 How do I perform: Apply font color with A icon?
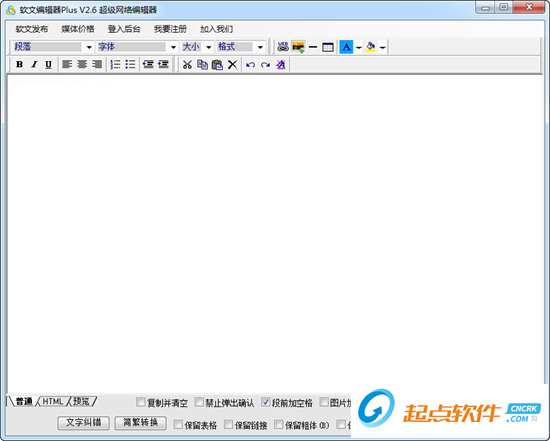(x=346, y=47)
